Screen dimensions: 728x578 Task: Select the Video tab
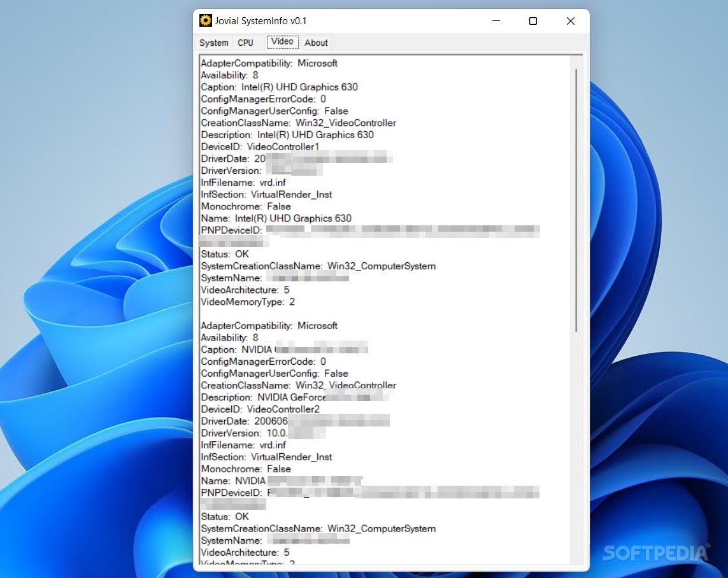point(282,42)
